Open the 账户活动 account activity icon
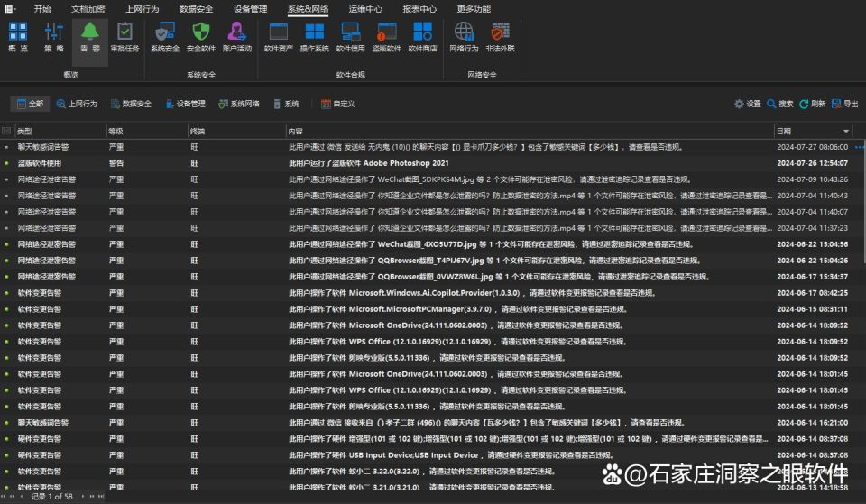 coord(237,37)
